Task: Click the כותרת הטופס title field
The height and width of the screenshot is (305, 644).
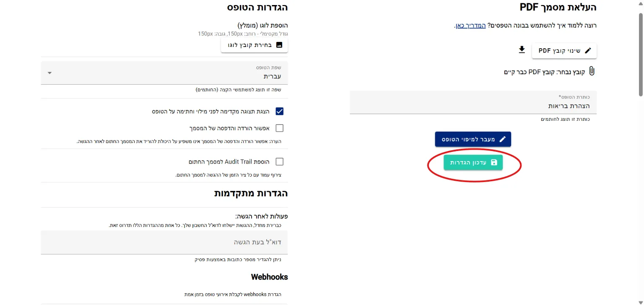Action: click(473, 102)
